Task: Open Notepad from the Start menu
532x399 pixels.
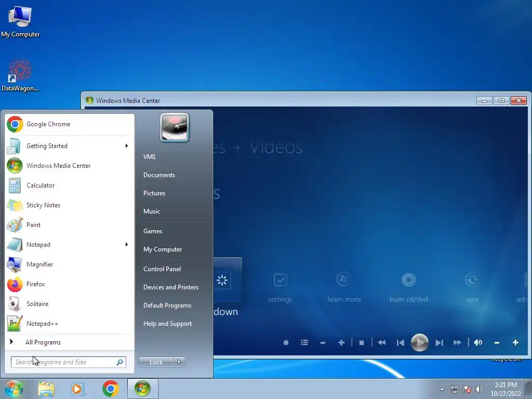Action: click(70, 245)
